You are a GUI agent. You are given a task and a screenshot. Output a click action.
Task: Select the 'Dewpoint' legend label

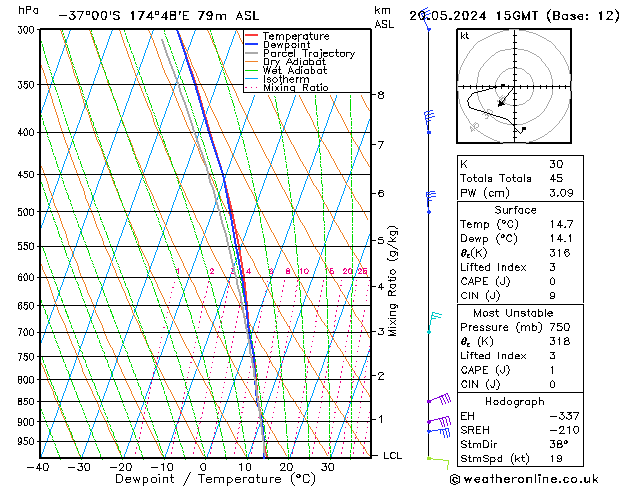(x=286, y=45)
